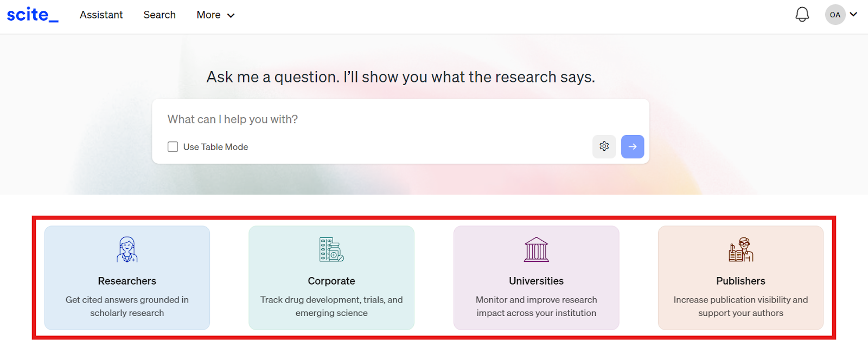Select the Universities card title
Screen dimensions: 868x348
tap(537, 281)
